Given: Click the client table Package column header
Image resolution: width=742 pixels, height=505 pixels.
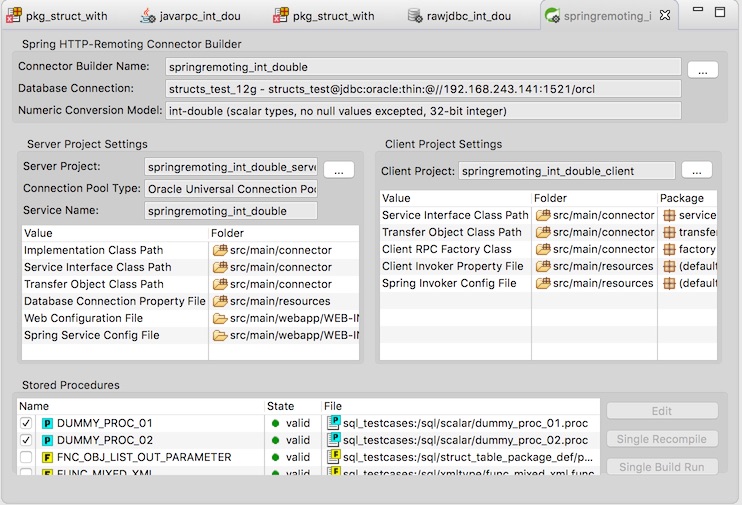Looking at the screenshot, I should [x=687, y=198].
